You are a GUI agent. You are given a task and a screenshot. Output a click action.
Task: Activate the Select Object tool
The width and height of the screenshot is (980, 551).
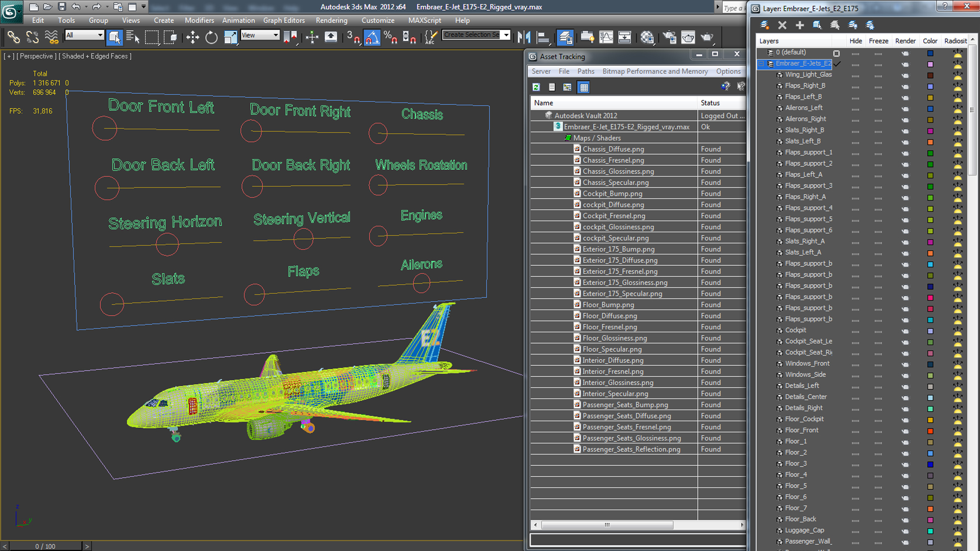tap(114, 37)
